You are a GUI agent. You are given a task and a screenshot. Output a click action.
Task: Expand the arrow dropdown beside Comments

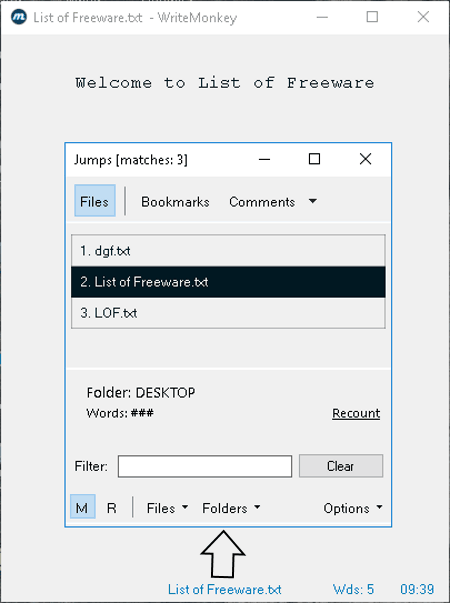click(313, 201)
